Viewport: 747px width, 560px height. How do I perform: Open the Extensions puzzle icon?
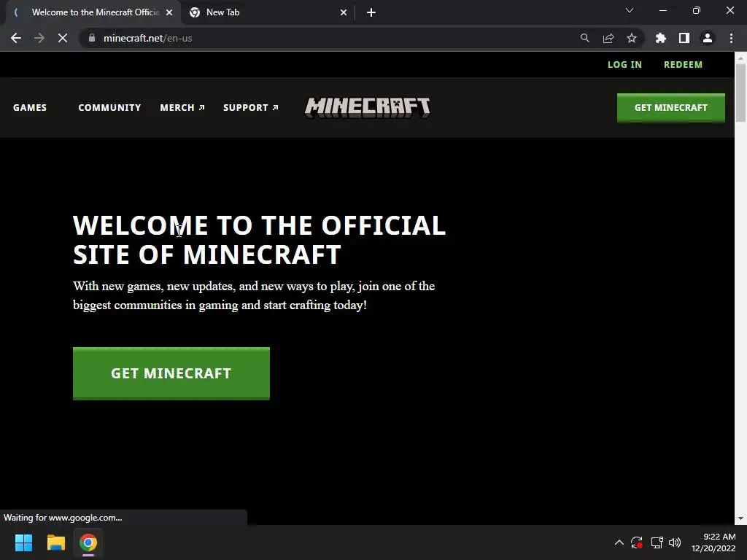pos(661,38)
